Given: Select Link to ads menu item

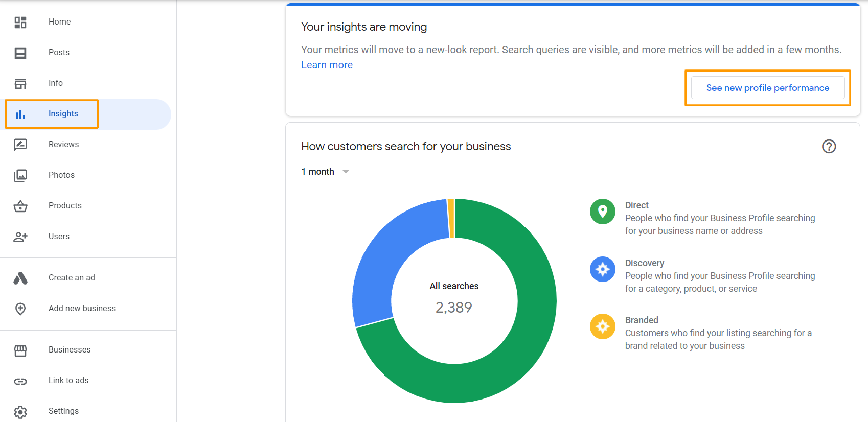Looking at the screenshot, I should point(68,381).
